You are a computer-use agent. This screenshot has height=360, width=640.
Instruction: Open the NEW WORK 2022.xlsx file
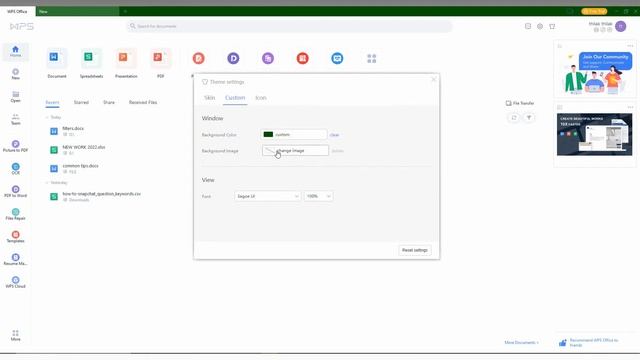point(78,150)
